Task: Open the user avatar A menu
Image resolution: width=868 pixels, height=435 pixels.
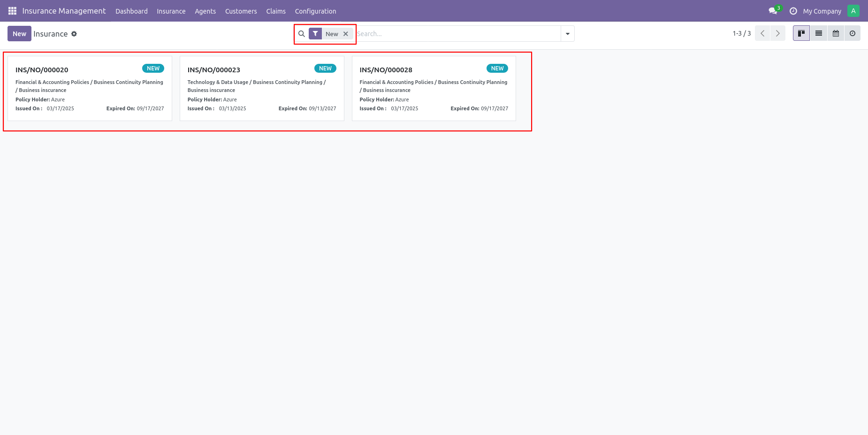Action: click(x=853, y=11)
